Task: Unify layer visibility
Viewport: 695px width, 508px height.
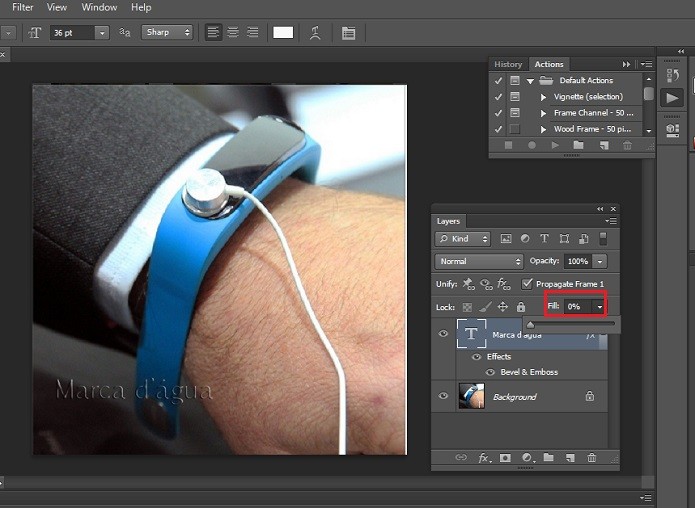Action: (x=486, y=284)
